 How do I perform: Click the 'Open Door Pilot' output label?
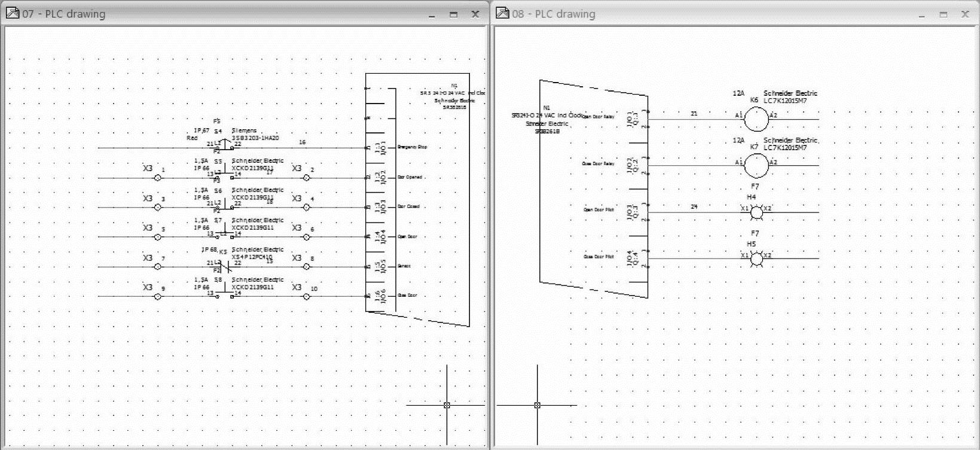599,210
